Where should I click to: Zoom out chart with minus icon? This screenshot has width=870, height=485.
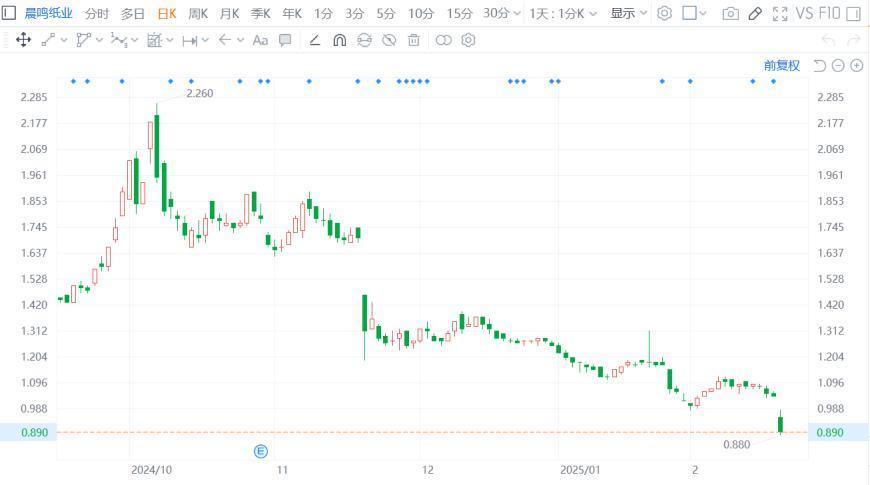(838, 66)
